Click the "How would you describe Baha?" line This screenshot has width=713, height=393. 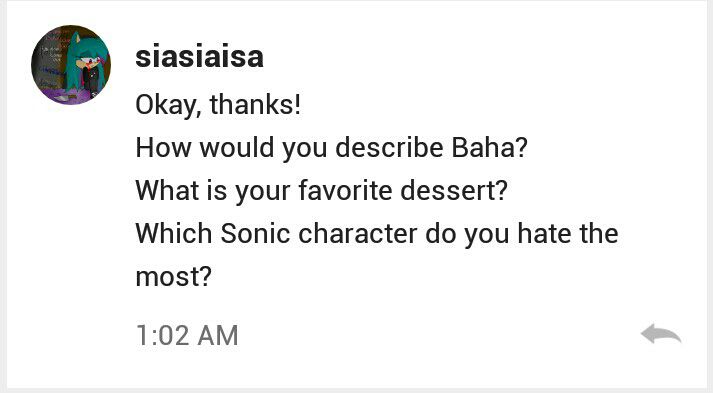[331, 148]
